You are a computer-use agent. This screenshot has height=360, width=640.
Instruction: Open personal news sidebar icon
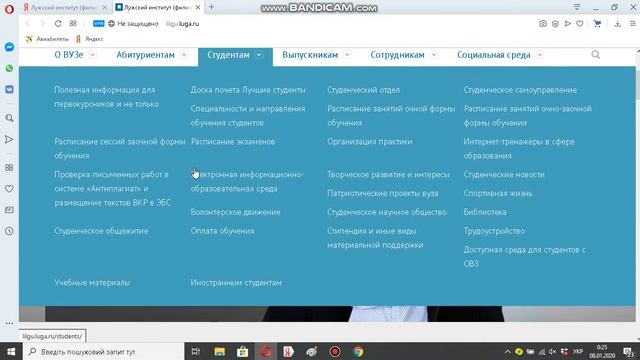point(9,210)
